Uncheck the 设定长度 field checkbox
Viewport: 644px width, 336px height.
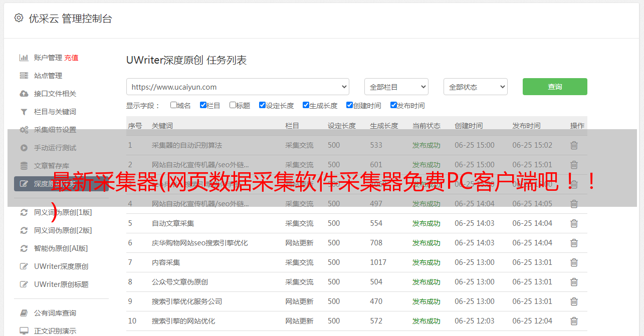(262, 105)
